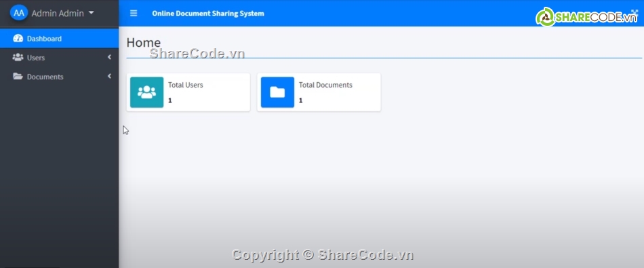644x268 pixels.
Task: Expand the Documents submenu chevron
Action: [109, 76]
